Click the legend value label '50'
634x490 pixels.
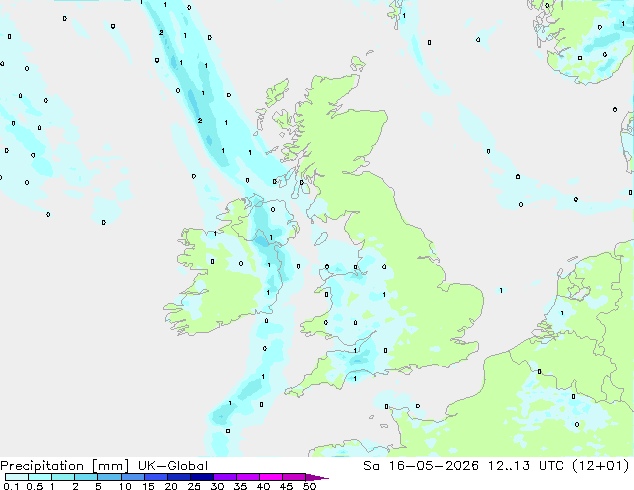tap(309, 486)
